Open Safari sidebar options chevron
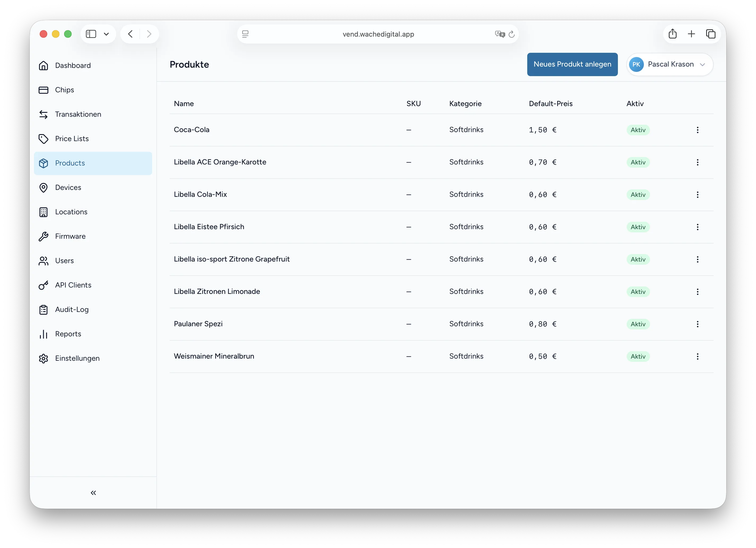Image resolution: width=756 pixels, height=548 pixels. [106, 34]
